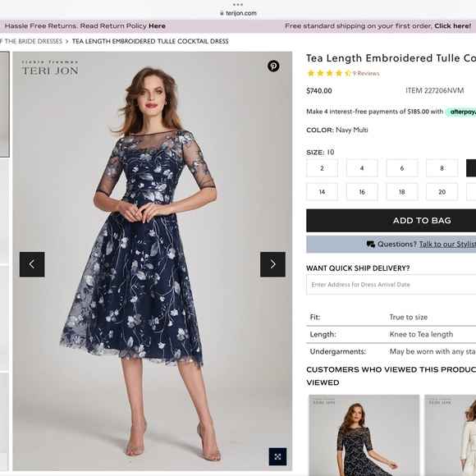476x476 pixels.
Task: Focus the dress arrival date address field
Action: pyautogui.click(x=391, y=285)
